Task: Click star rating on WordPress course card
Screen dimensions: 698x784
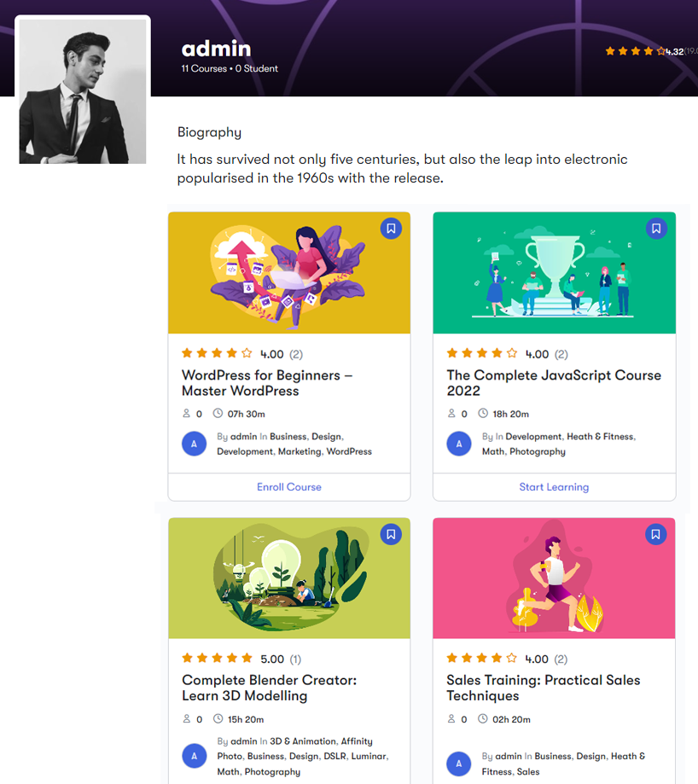Action: (217, 353)
